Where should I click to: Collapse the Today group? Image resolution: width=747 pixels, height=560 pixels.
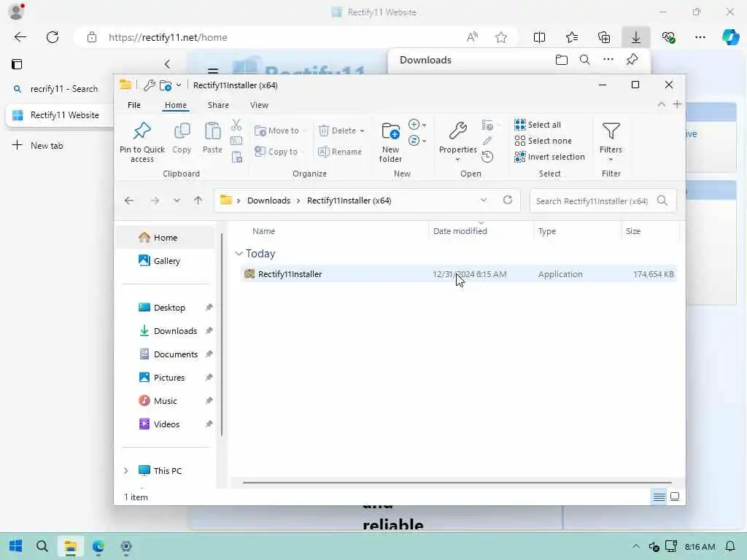pos(239,253)
